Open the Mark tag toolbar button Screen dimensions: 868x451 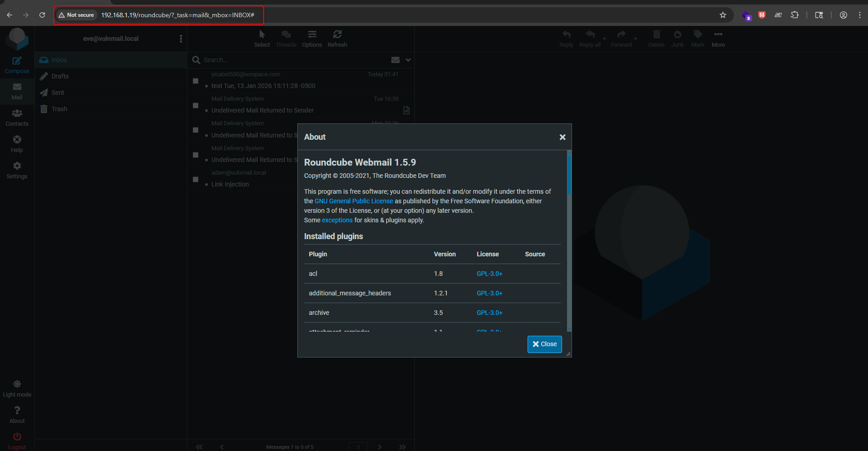pyautogui.click(x=698, y=39)
